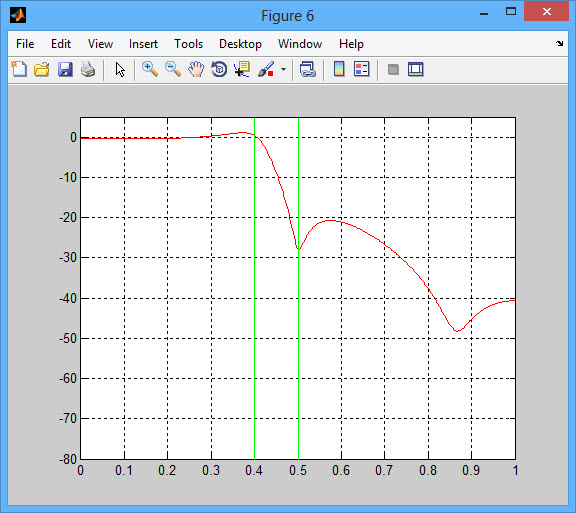Save figure using the floppy disk icon

click(65, 69)
